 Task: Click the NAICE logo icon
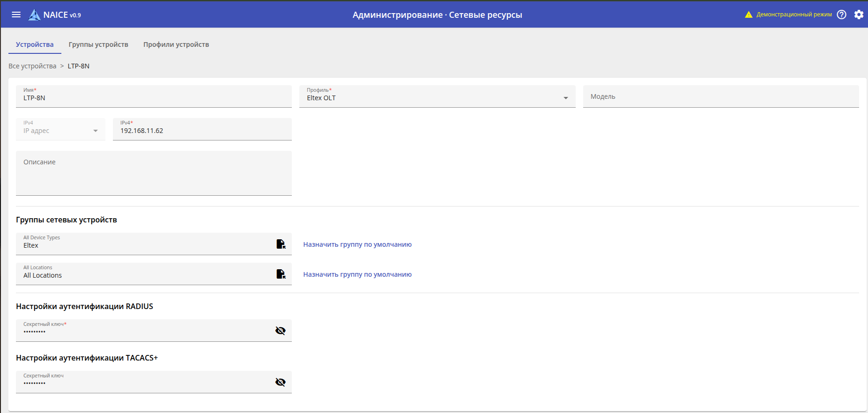pos(34,15)
